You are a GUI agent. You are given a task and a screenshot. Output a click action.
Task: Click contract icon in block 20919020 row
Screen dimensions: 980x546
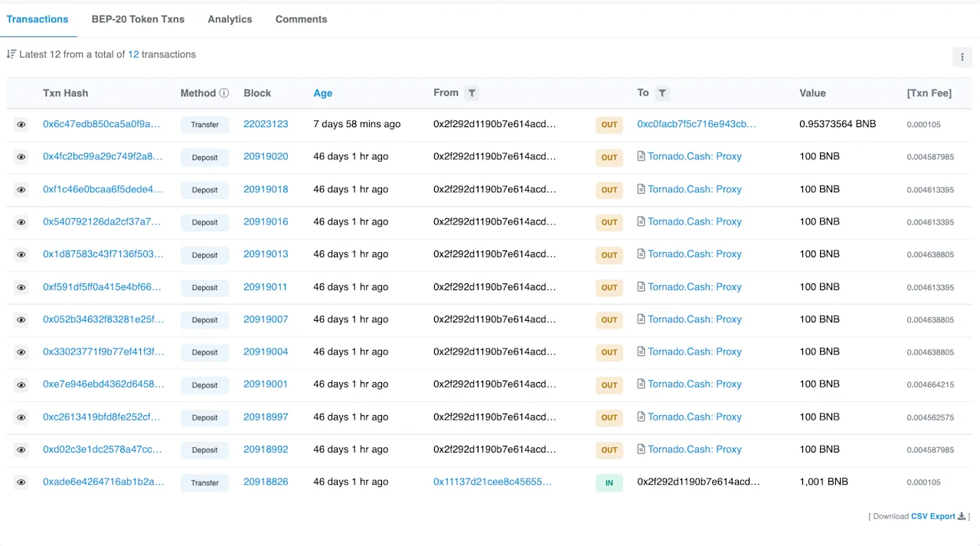click(642, 156)
